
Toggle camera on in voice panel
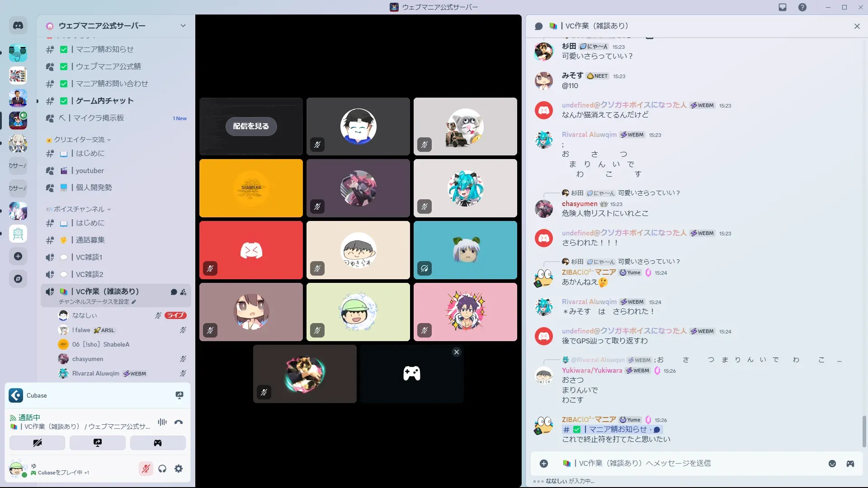click(37, 443)
